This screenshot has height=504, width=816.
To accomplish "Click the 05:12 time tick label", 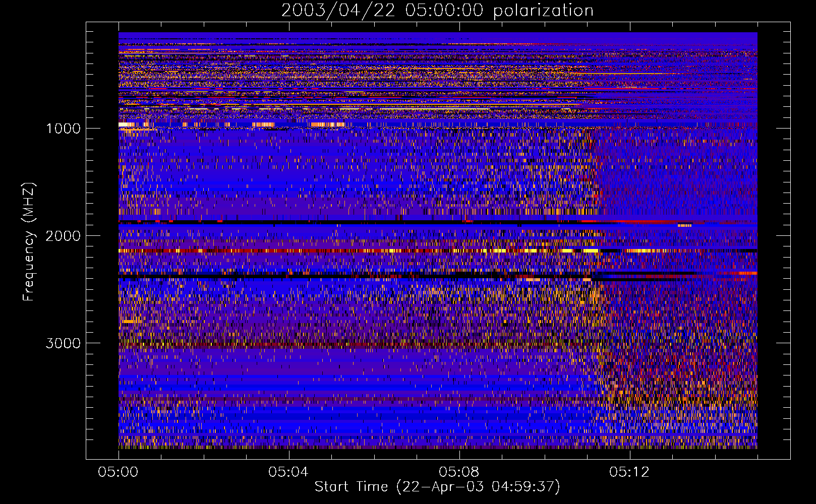I will [x=629, y=472].
